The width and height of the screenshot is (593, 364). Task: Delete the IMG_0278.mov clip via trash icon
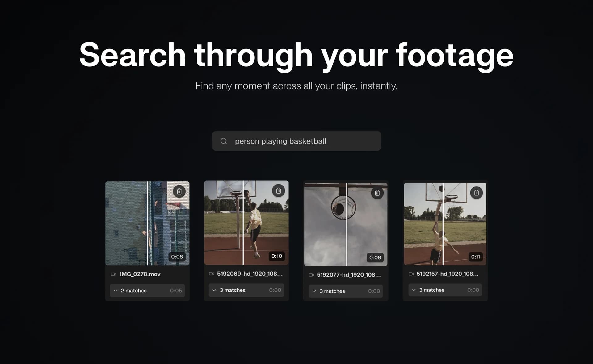pyautogui.click(x=179, y=191)
